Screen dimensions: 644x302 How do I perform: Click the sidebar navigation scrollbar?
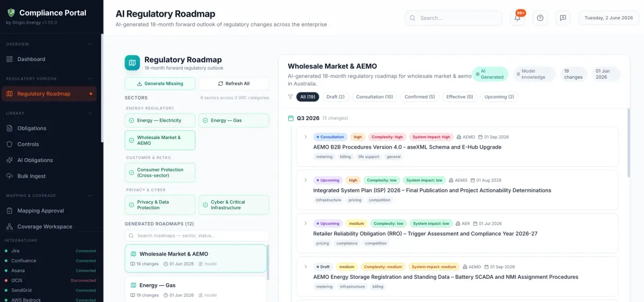[x=102, y=89]
